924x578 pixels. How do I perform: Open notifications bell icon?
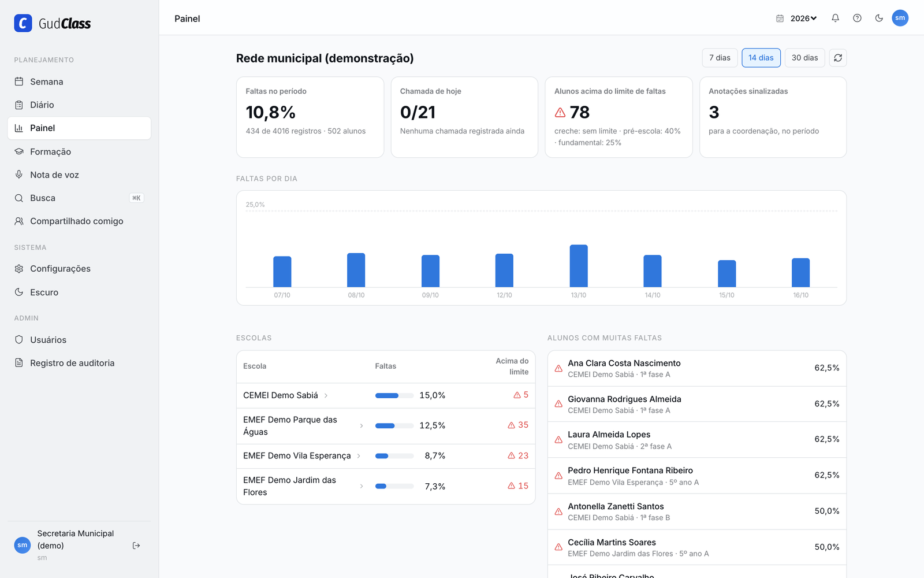[835, 18]
